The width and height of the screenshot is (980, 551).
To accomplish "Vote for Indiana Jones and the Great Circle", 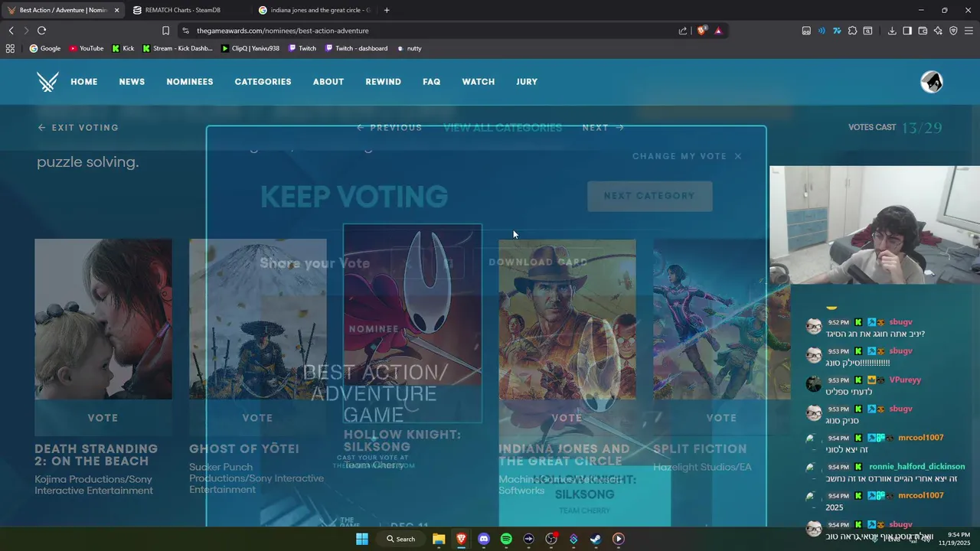I will point(567,418).
